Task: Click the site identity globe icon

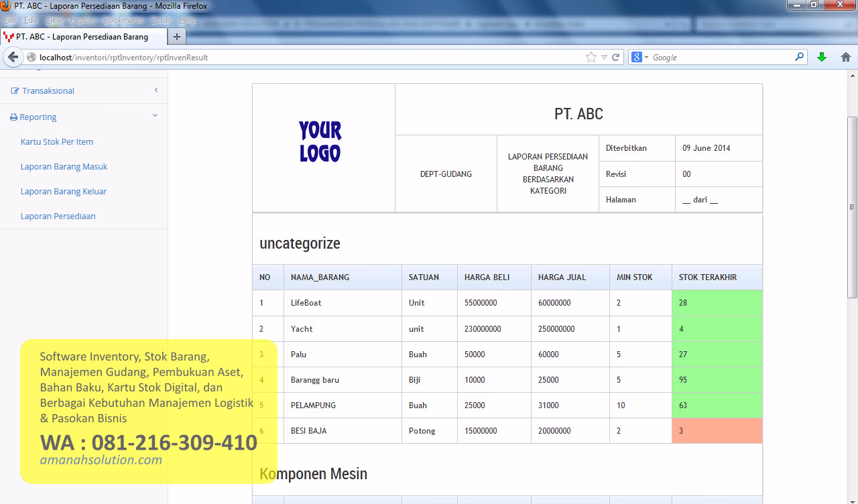Action: tap(31, 57)
